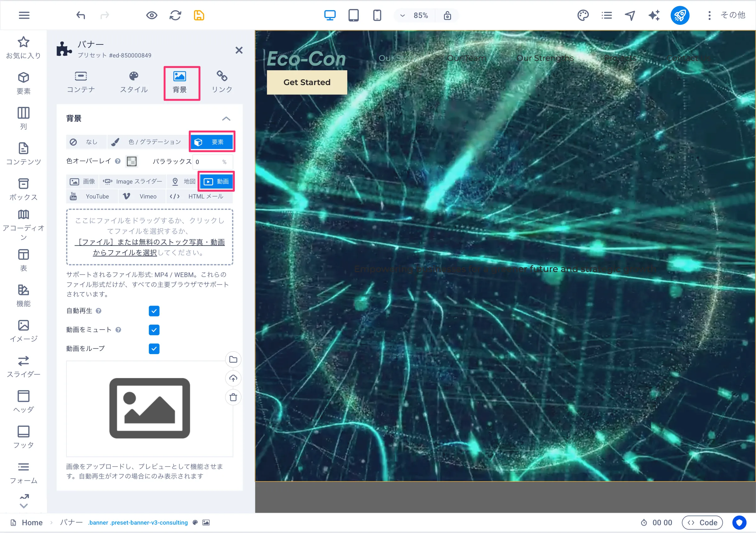
Task: Select フッタ footer sidebar item
Action: click(23, 437)
